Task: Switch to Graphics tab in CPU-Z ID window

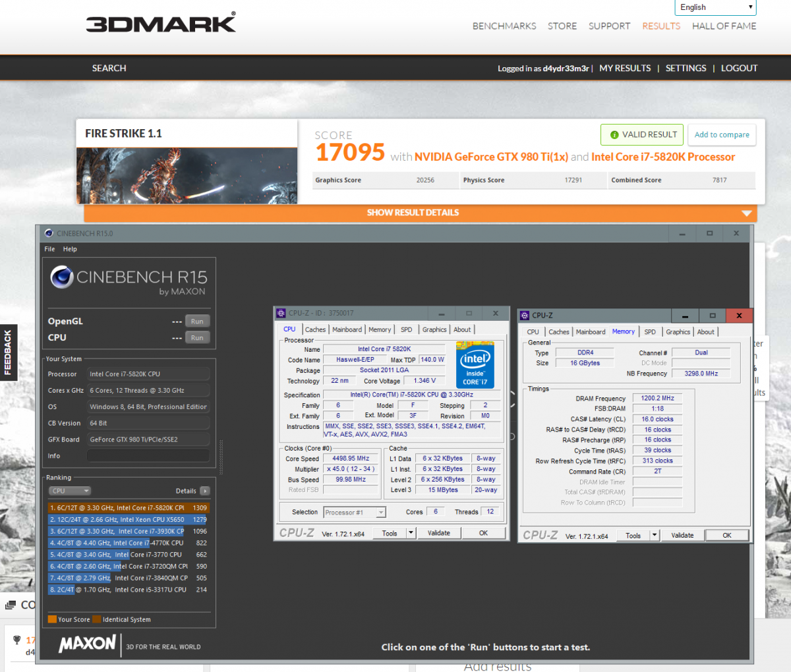Action: [434, 329]
